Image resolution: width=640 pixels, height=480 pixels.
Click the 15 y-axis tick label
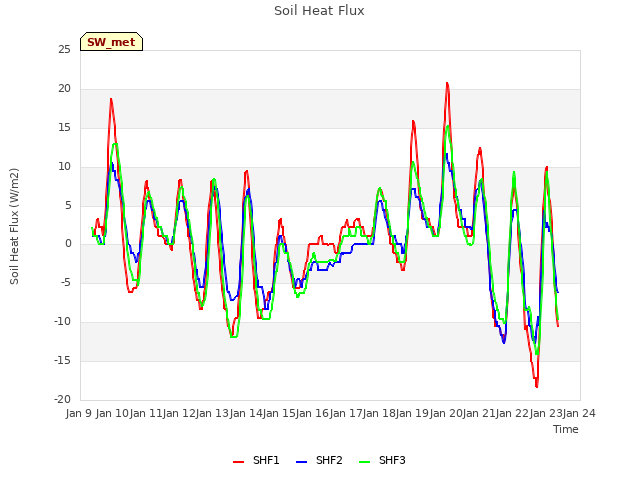point(64,128)
